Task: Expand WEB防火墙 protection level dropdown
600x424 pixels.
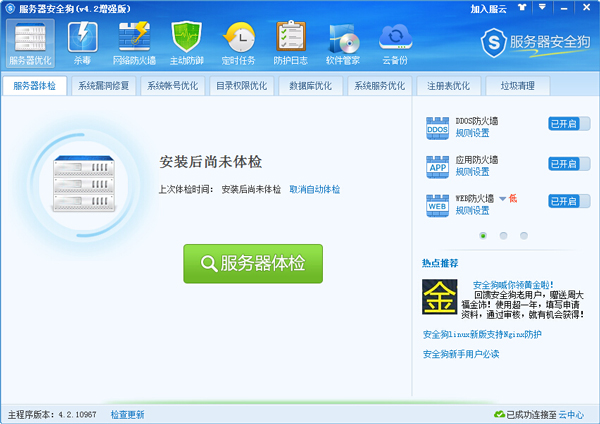Action: [x=502, y=198]
